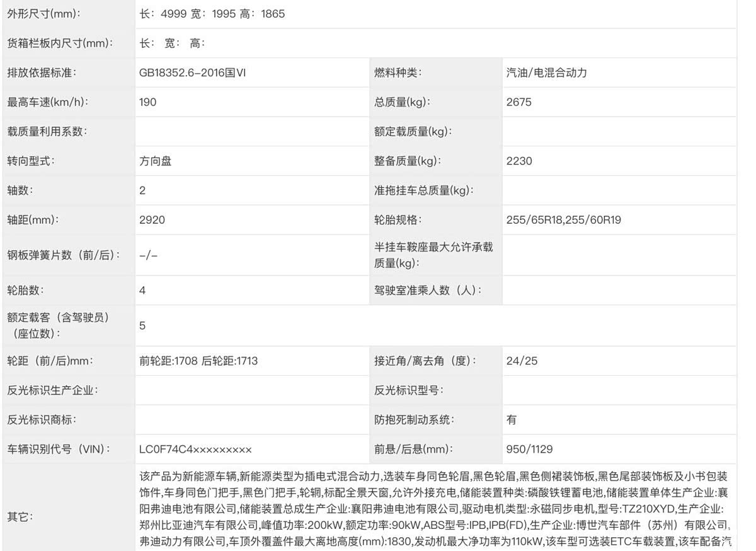756x551 pixels.
Task: Click the steering type value 方向盘
Action: click(x=155, y=161)
